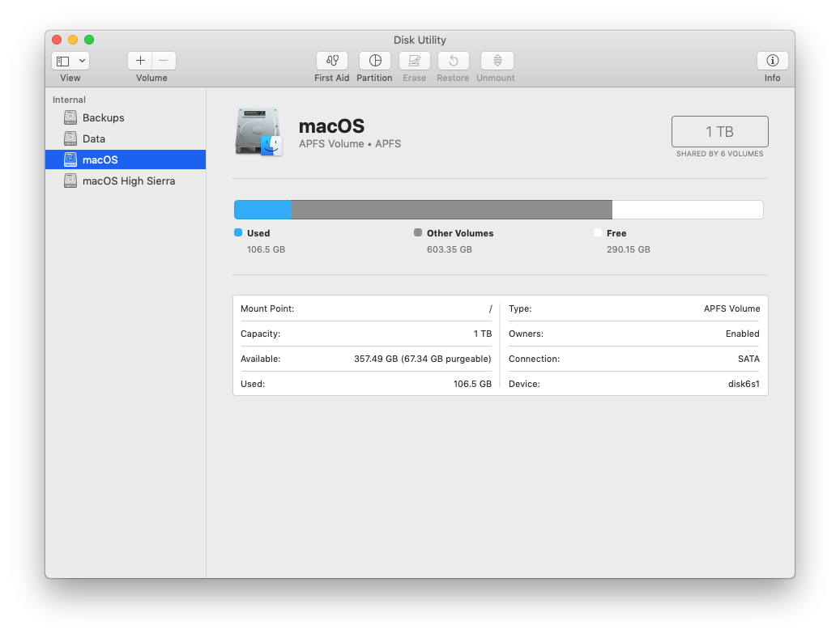Screen dimensions: 840x638
Task: Open the View dropdown menu
Action: 70,61
